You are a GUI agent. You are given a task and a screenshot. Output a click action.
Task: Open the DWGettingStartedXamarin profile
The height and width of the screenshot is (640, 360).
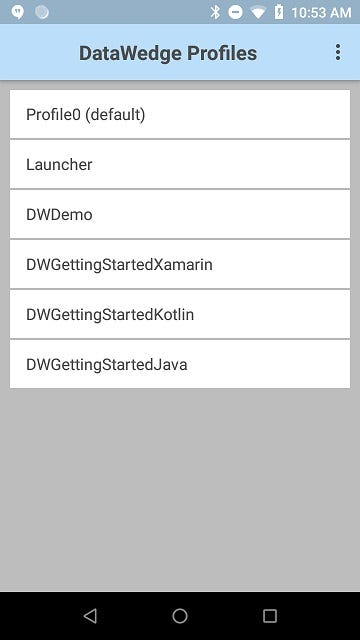[180, 264]
